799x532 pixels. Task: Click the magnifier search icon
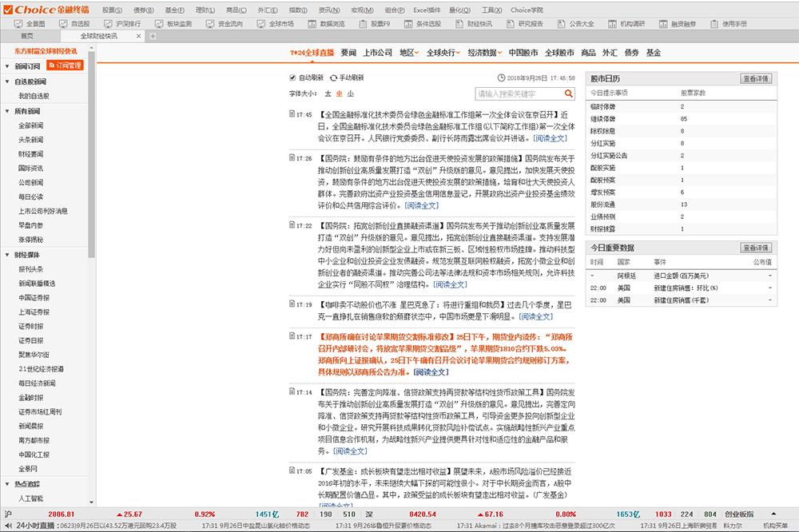pyautogui.click(x=568, y=93)
